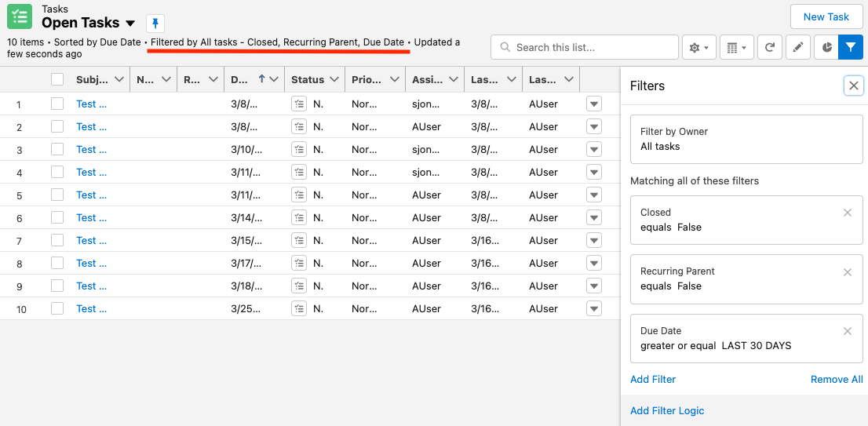Open row actions menu for row 10
This screenshot has width=868, height=426.
593,308
